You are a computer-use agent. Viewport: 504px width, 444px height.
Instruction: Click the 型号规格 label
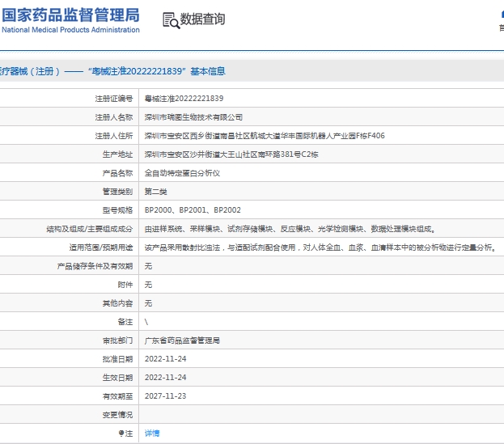pyautogui.click(x=117, y=210)
